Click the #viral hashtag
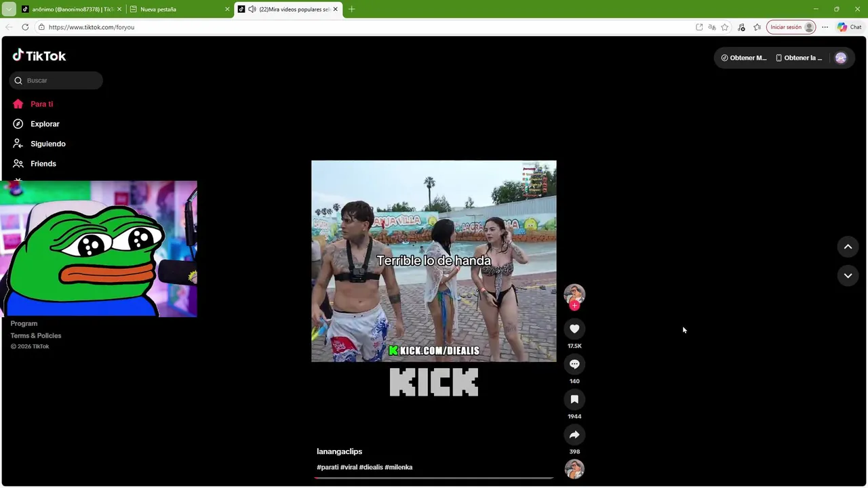This screenshot has width=868, height=488. point(349,467)
